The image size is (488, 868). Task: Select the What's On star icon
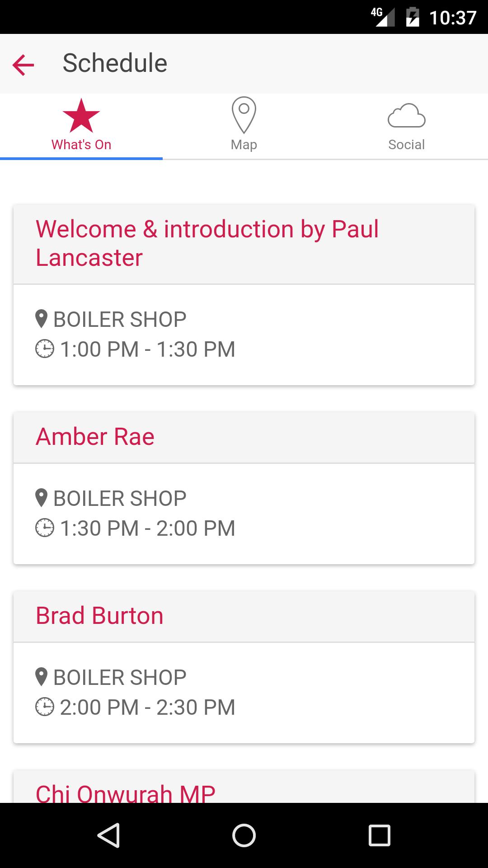81,116
